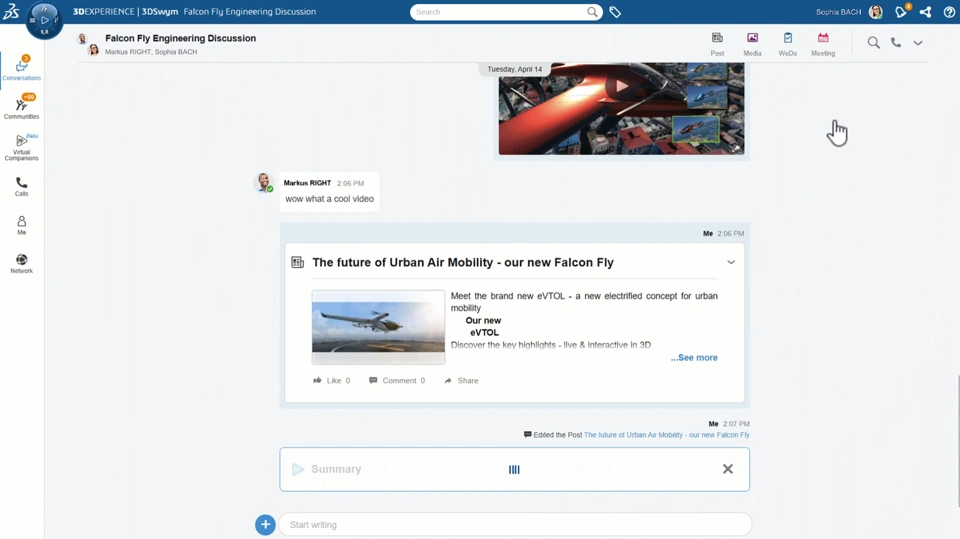The image size is (960, 539).
Task: Share the Urban Air Mobility post
Action: pos(462,380)
